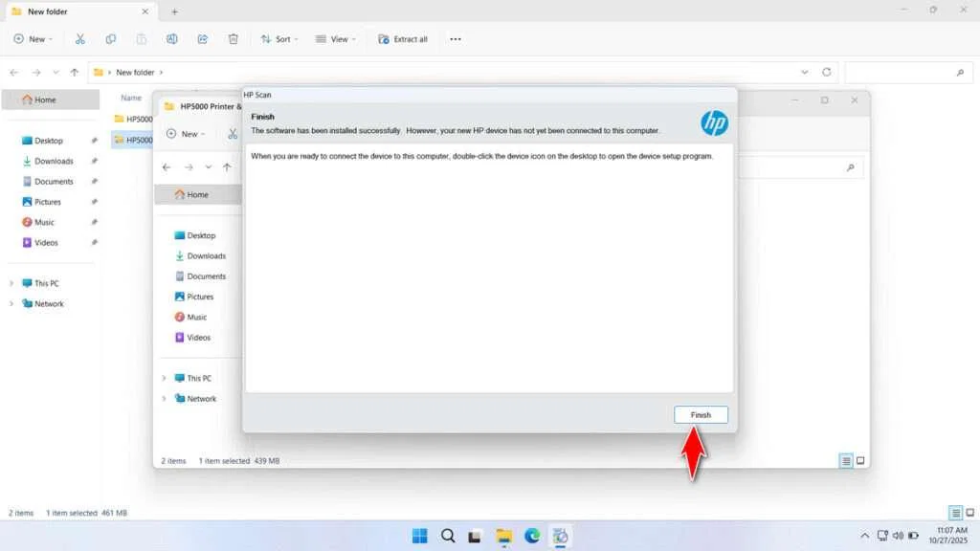Click the Share icon in the toolbar

[x=202, y=39]
